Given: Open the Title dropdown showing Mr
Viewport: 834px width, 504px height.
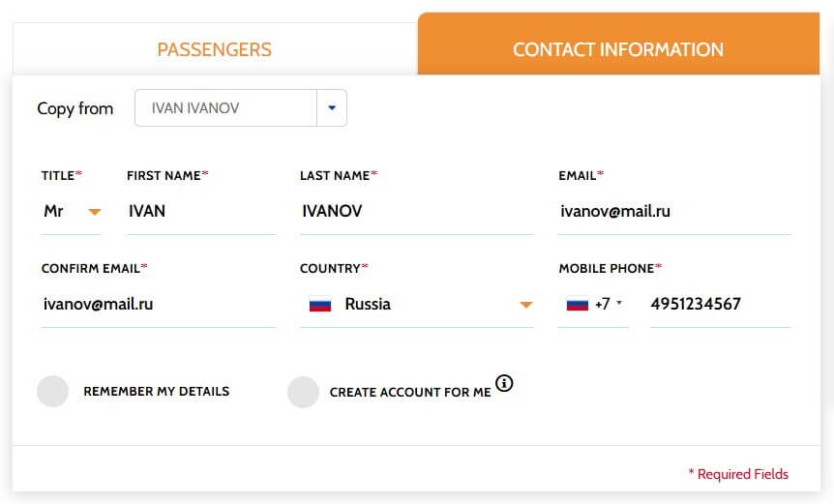Looking at the screenshot, I should click(72, 212).
